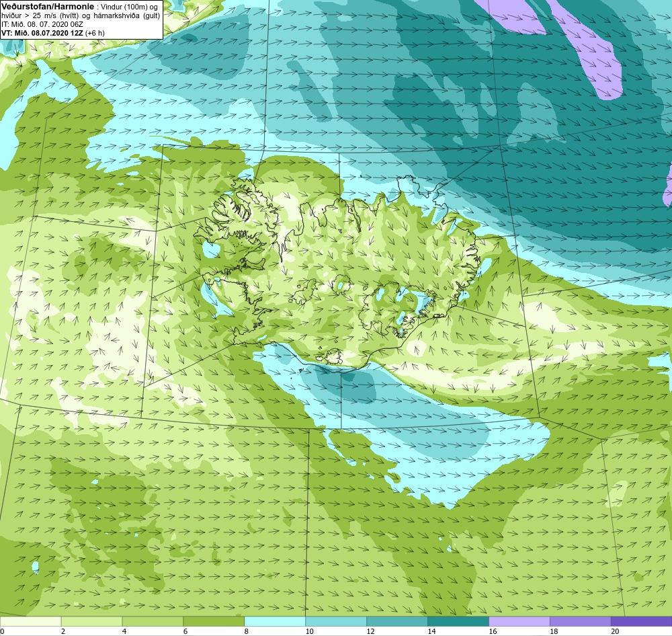Click the legend scale label '8'
Viewport: 672px width, 636px height.
247,631
